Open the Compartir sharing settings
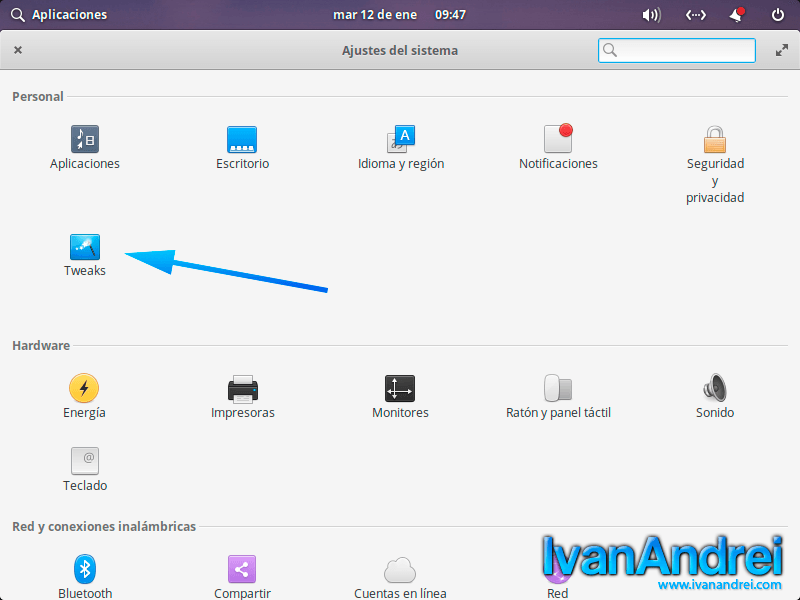The image size is (800, 600). 242,570
